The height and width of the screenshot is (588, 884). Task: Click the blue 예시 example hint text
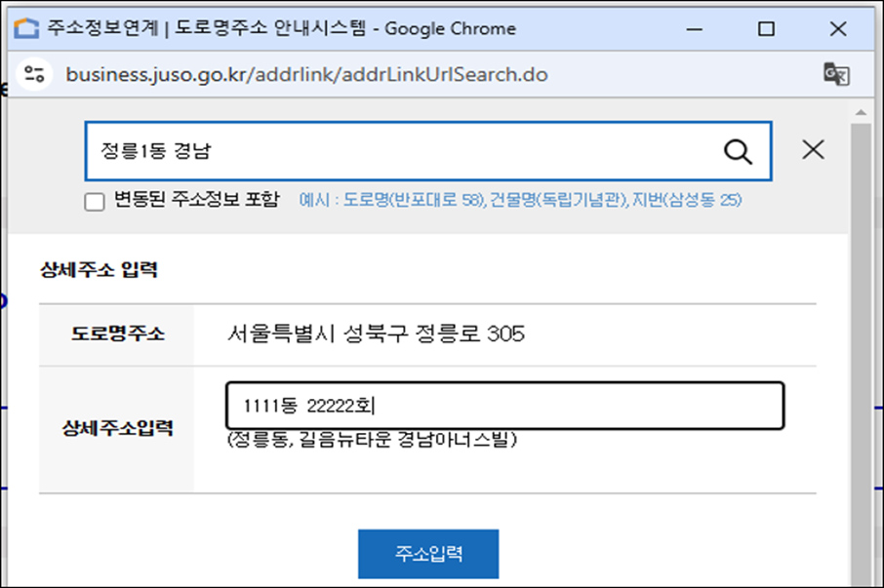[x=520, y=201]
